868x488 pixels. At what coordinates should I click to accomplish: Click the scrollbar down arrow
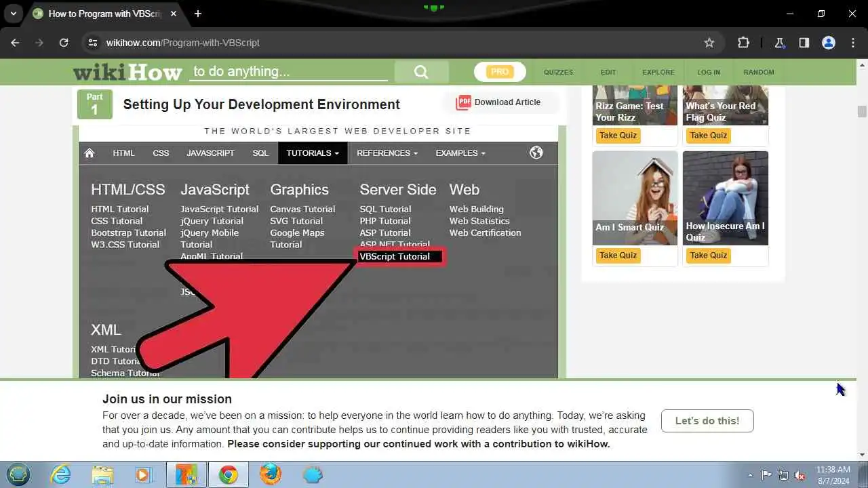[862, 455]
